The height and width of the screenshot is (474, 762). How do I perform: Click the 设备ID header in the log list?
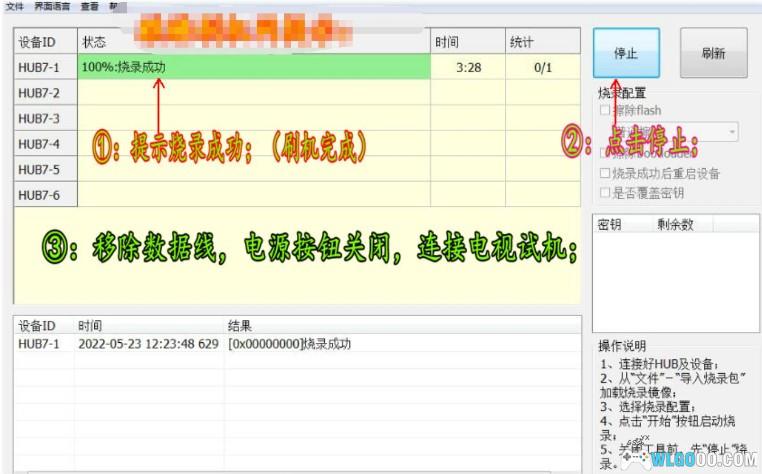click(x=44, y=325)
